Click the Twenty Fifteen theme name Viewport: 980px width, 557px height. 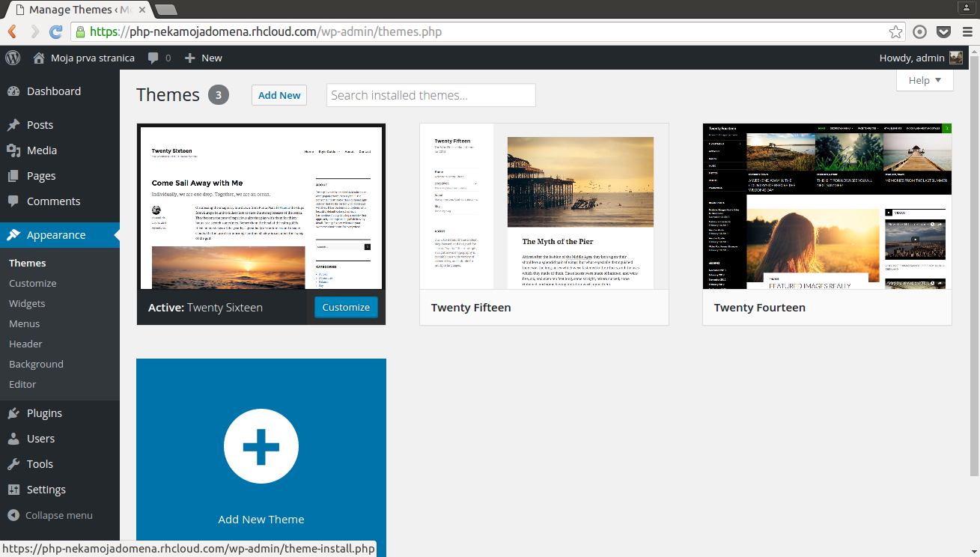[471, 308]
